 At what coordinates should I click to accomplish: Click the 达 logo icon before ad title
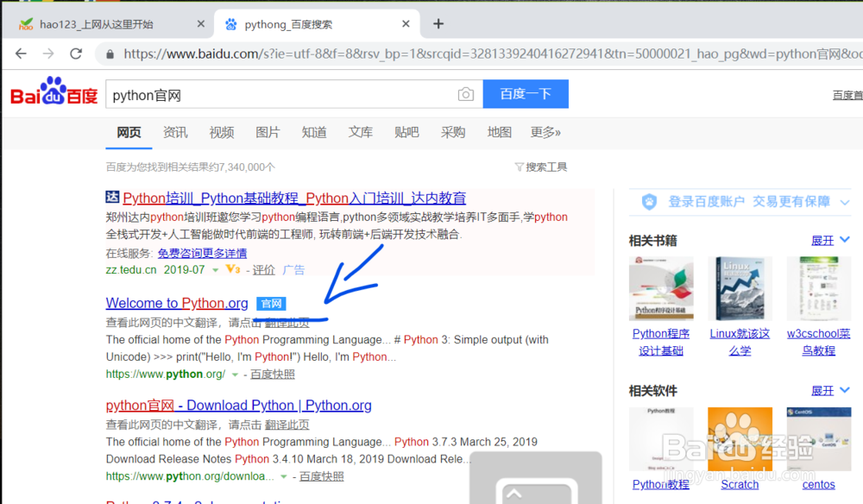pyautogui.click(x=112, y=197)
